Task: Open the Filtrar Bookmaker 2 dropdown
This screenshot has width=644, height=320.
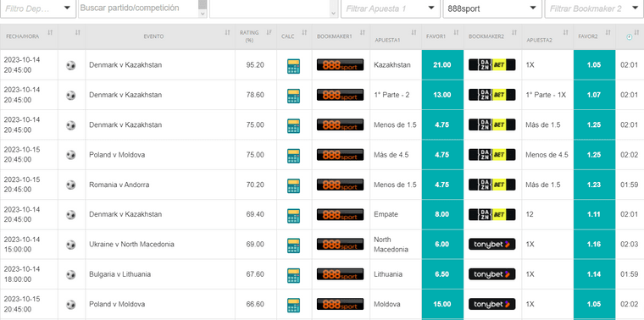Action: (594, 8)
